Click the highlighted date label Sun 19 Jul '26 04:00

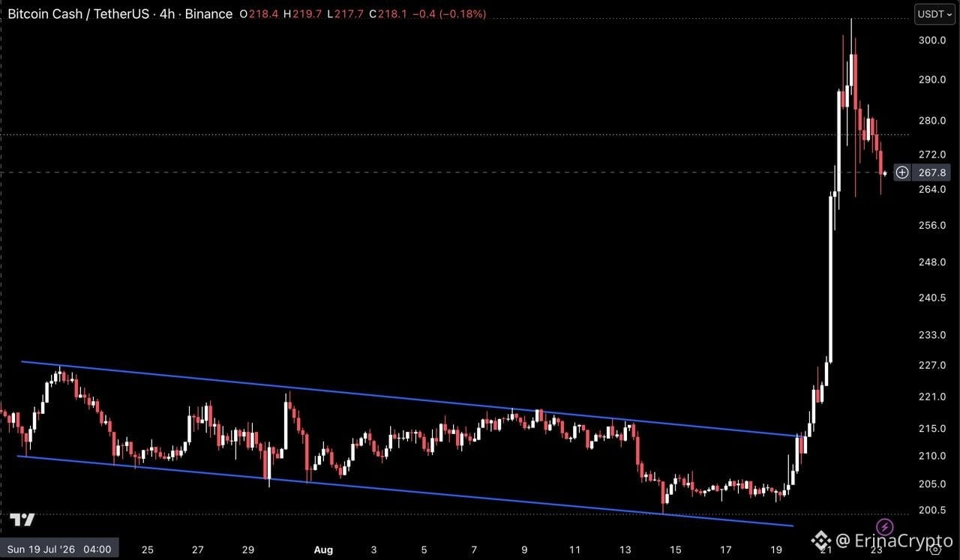(61, 550)
